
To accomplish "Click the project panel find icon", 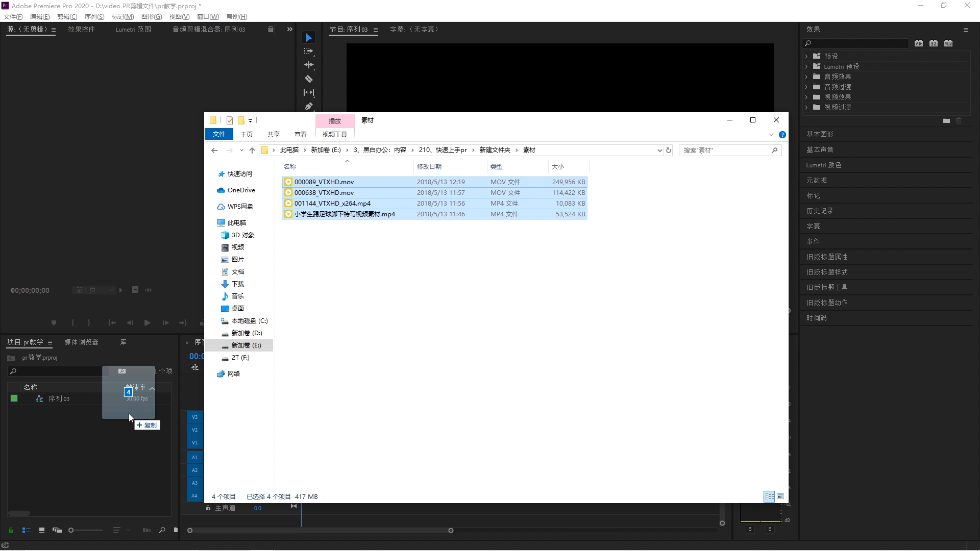I will pos(162,530).
